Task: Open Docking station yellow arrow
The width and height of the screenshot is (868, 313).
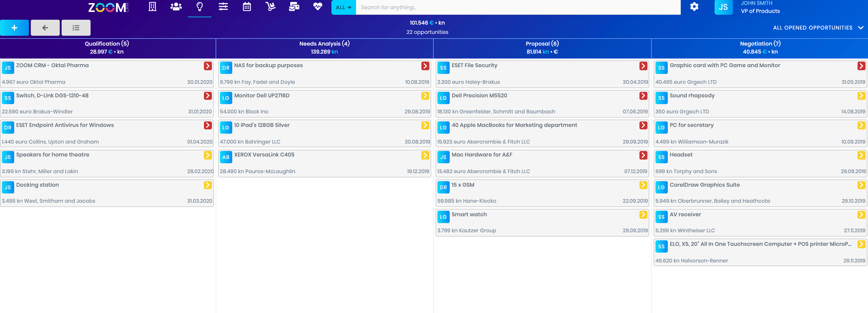Action: pyautogui.click(x=208, y=185)
